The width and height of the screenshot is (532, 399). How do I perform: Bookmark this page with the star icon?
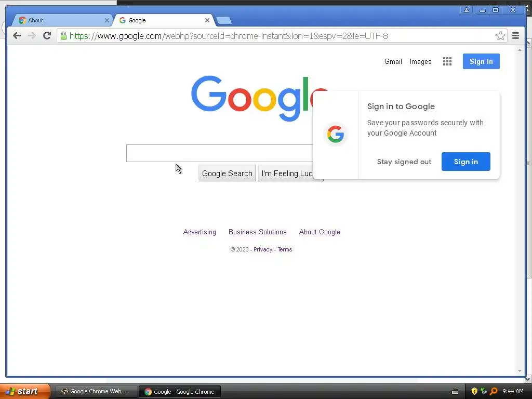pos(500,36)
